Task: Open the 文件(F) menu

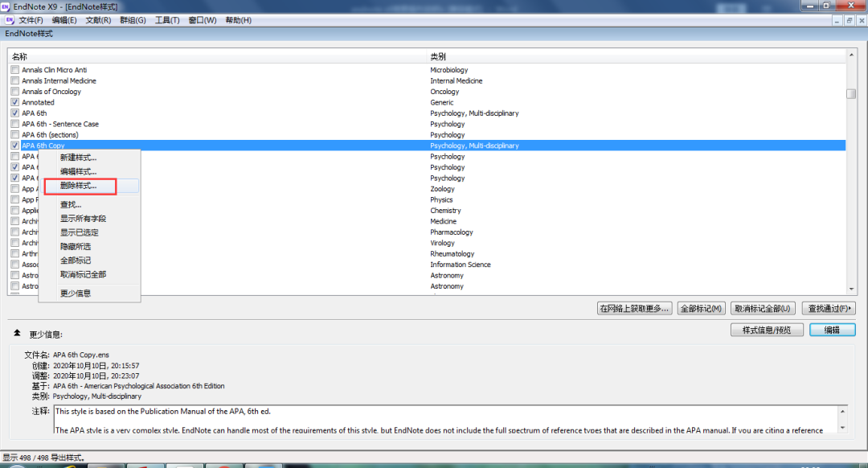Action: coord(31,20)
